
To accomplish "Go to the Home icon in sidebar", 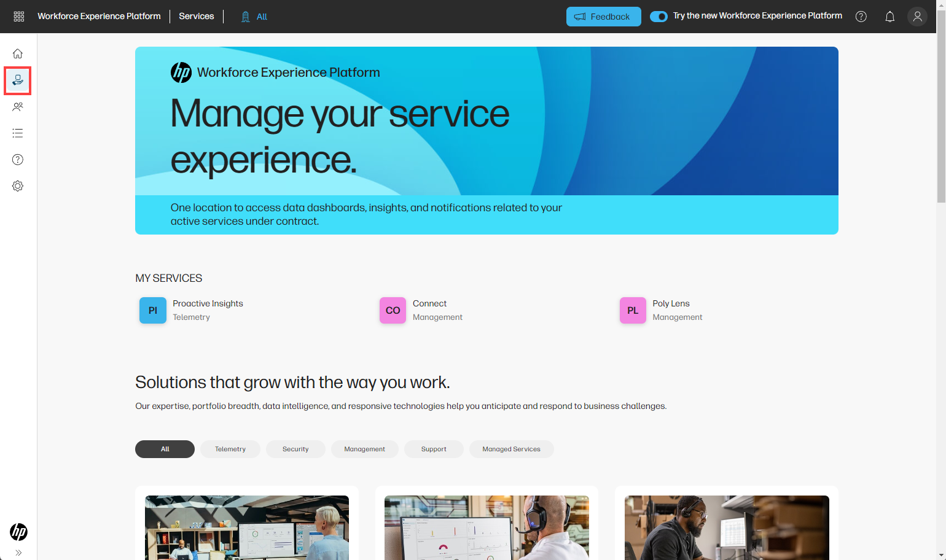I will 18,53.
